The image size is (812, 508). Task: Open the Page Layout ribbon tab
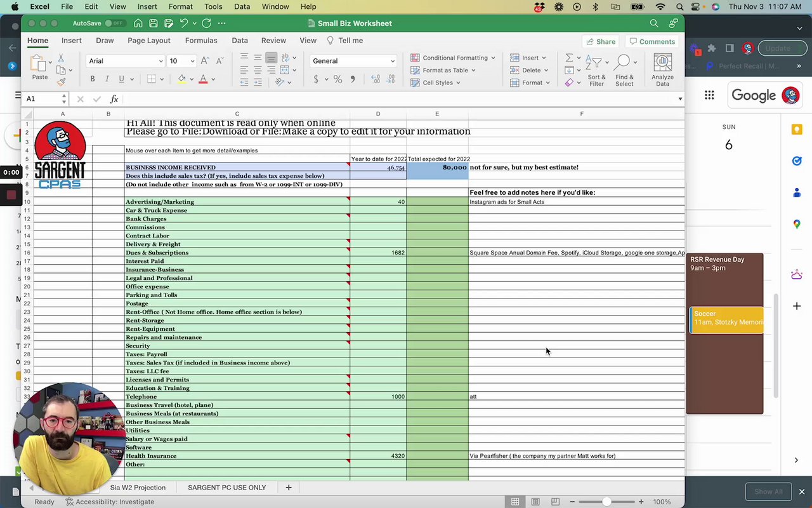tap(149, 41)
